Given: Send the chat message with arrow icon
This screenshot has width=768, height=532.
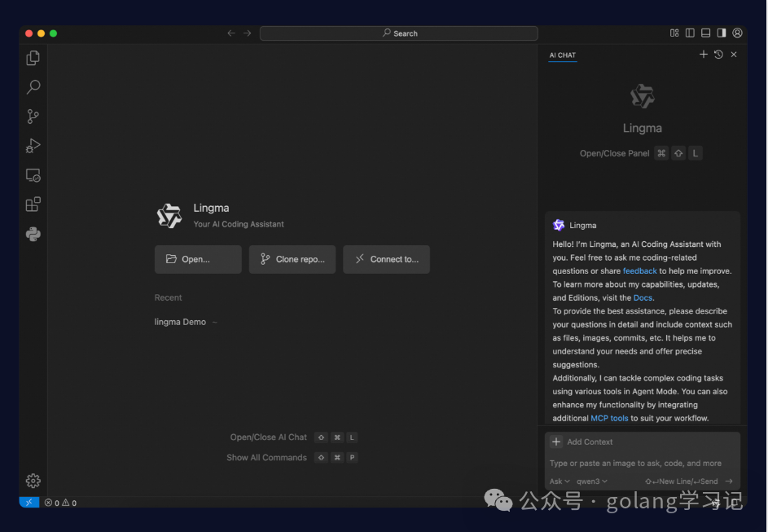Looking at the screenshot, I should tap(729, 481).
